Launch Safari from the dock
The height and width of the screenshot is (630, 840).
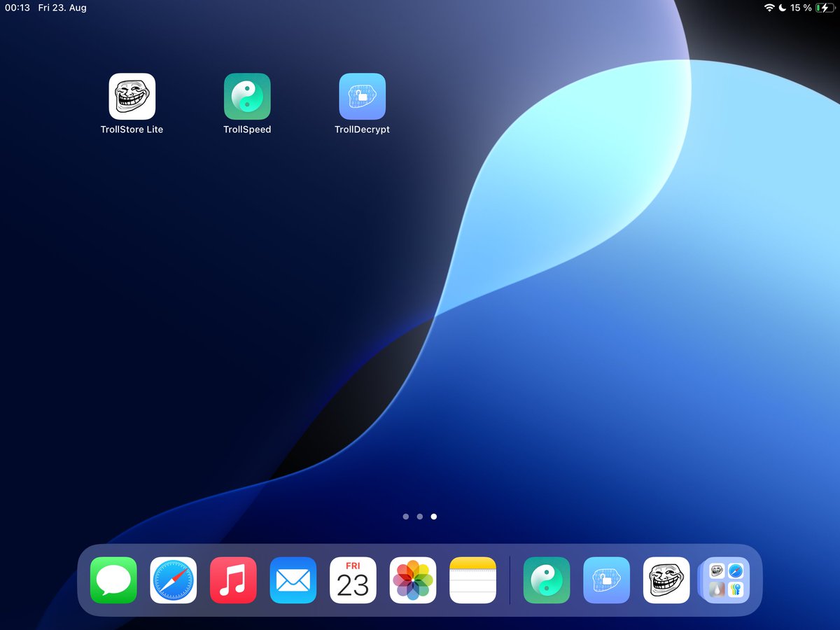[x=174, y=580]
